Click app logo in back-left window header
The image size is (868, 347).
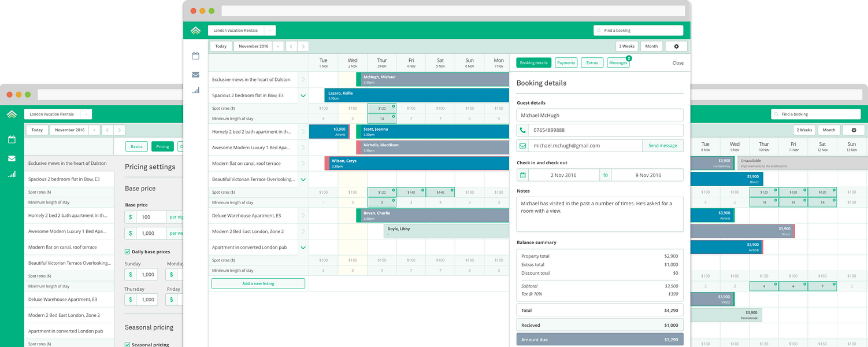(x=12, y=114)
